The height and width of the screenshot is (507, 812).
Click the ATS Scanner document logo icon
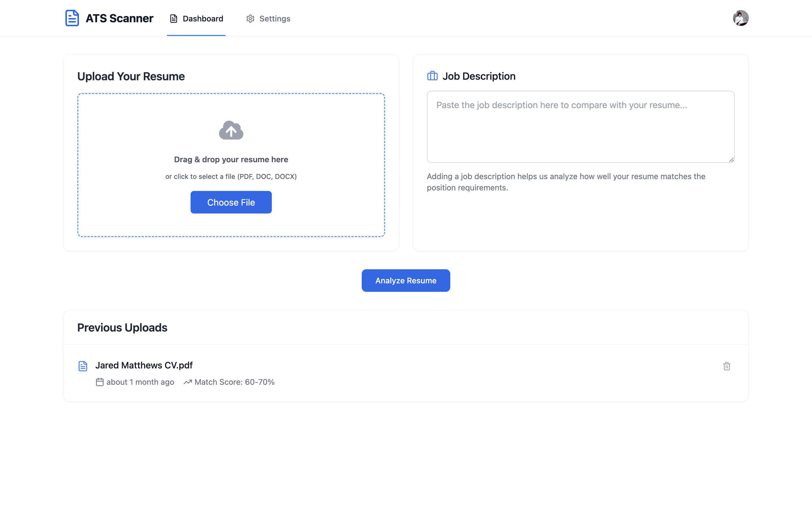[72, 18]
